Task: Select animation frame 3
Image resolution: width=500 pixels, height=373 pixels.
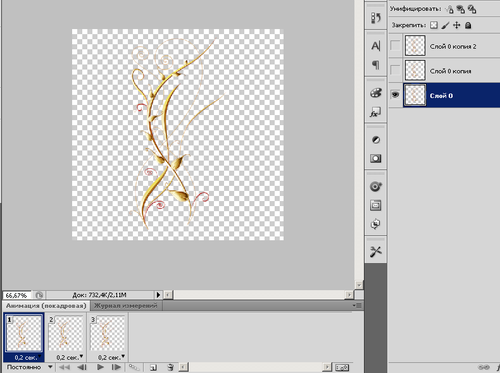Action: point(107,333)
